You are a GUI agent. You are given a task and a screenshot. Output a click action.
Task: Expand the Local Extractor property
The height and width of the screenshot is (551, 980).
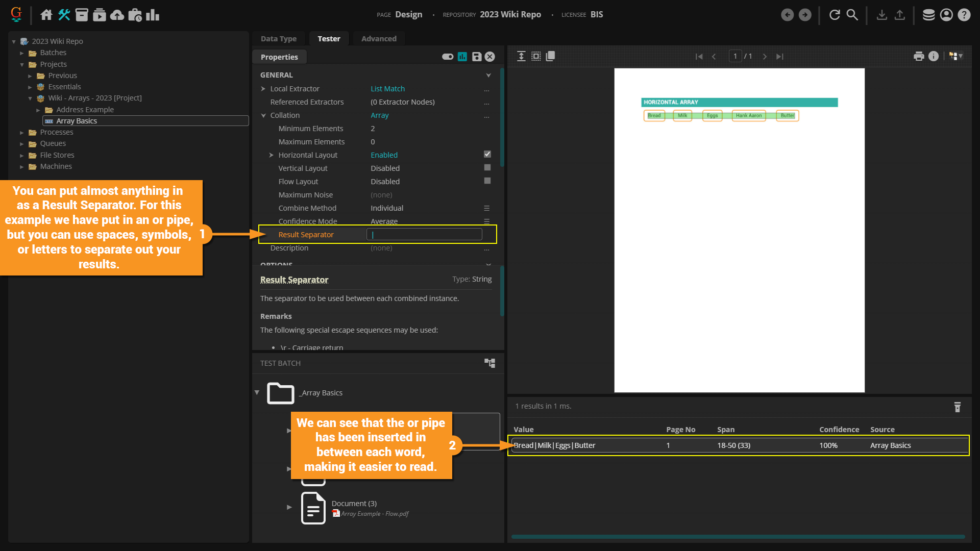point(263,89)
